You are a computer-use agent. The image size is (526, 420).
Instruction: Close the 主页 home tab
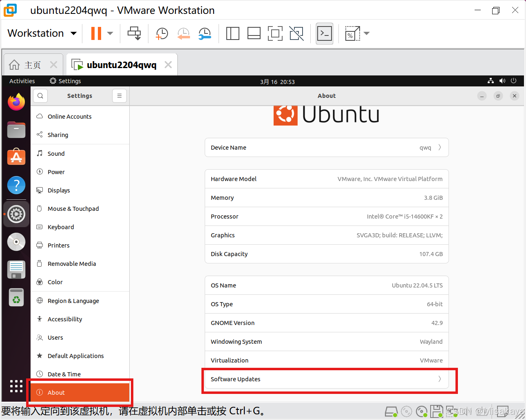53,65
